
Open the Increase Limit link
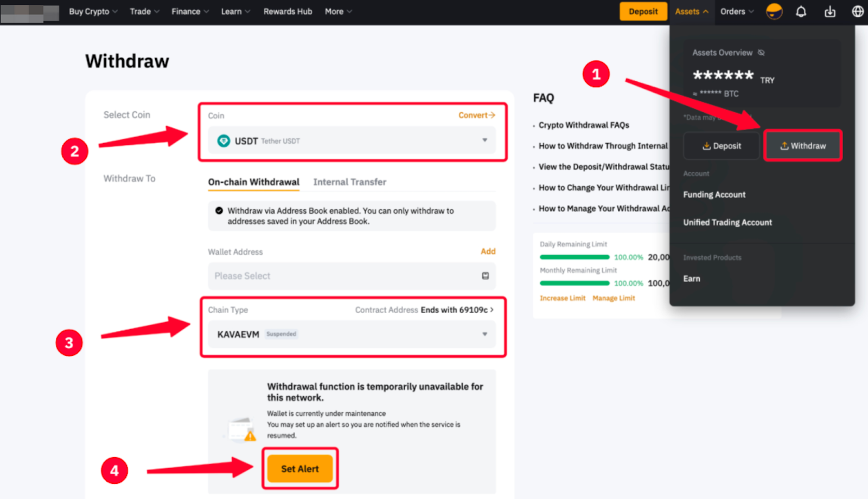click(x=562, y=298)
